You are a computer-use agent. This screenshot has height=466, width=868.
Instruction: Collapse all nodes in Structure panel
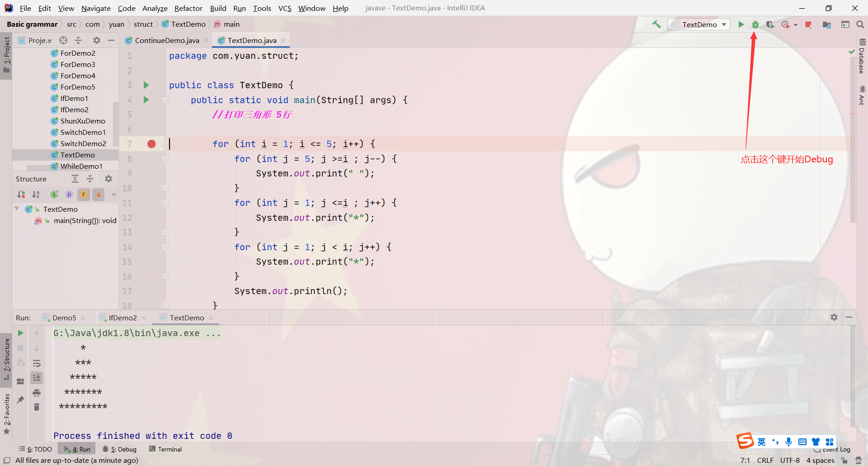pos(90,179)
